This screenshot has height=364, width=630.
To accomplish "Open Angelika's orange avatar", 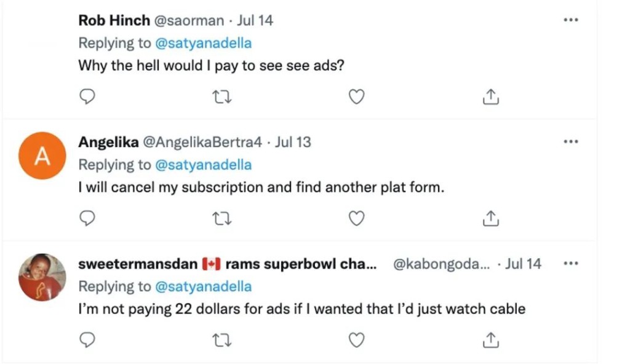I will [x=42, y=157].
